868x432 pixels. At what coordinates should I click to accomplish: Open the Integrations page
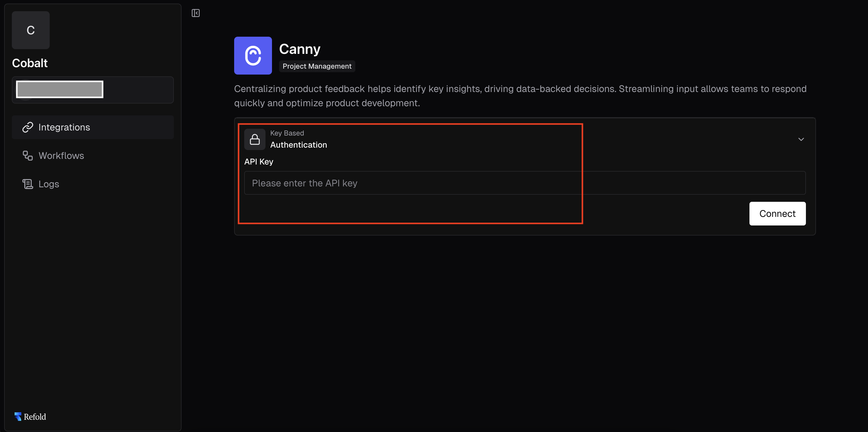tap(64, 127)
